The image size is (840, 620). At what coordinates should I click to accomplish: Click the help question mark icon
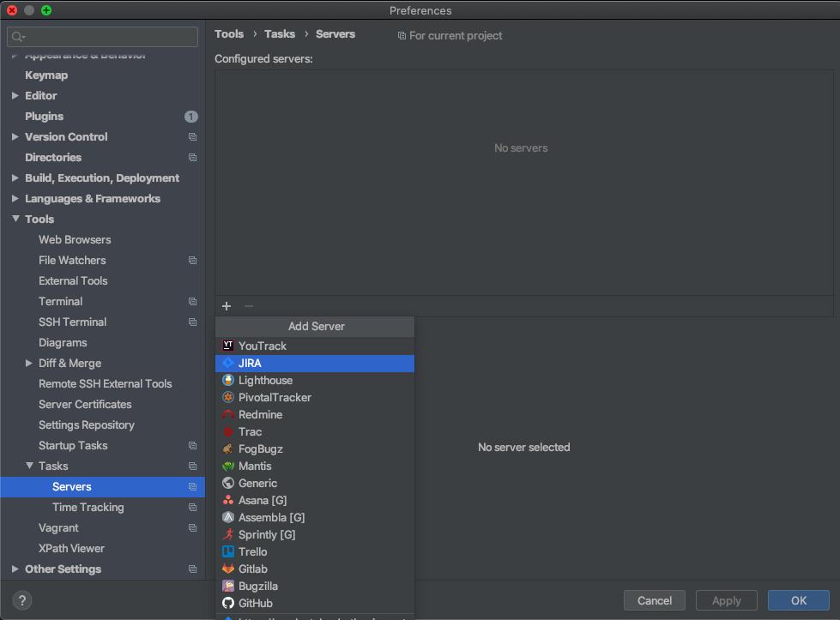coord(22,600)
